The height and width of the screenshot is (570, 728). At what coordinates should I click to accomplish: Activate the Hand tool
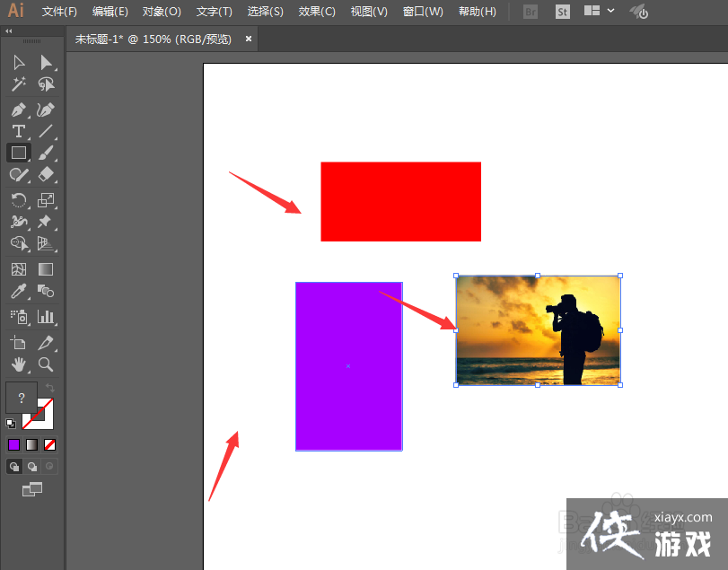click(x=18, y=364)
